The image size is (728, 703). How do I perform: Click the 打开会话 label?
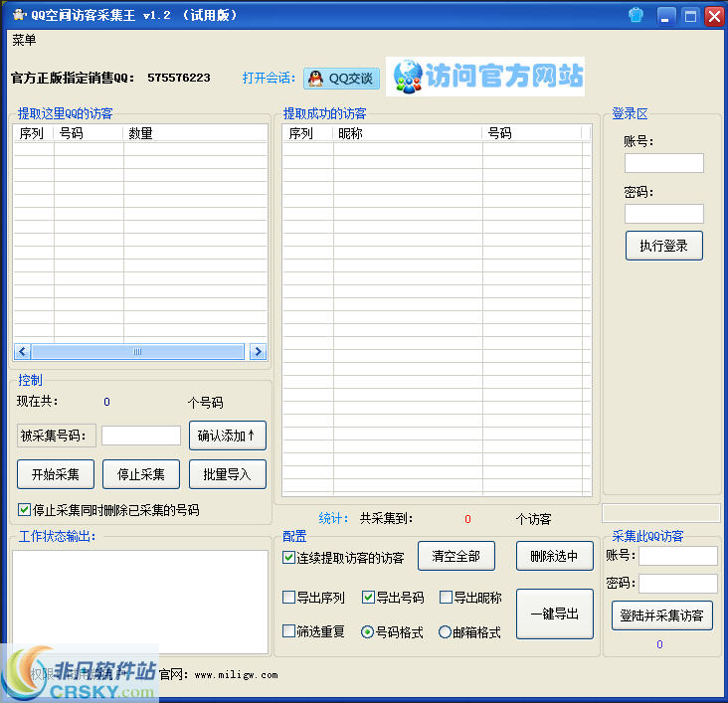269,78
